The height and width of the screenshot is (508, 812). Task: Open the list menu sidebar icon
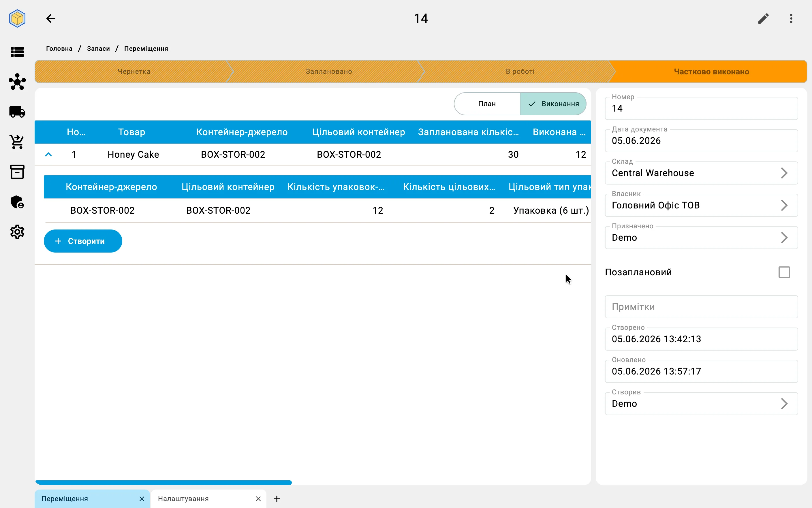pyautogui.click(x=17, y=52)
